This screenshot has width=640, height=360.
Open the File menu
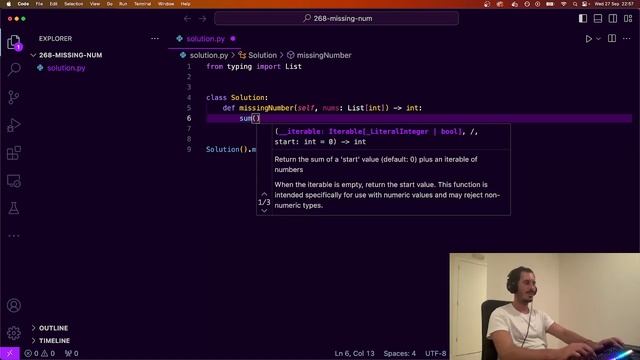(39, 4)
